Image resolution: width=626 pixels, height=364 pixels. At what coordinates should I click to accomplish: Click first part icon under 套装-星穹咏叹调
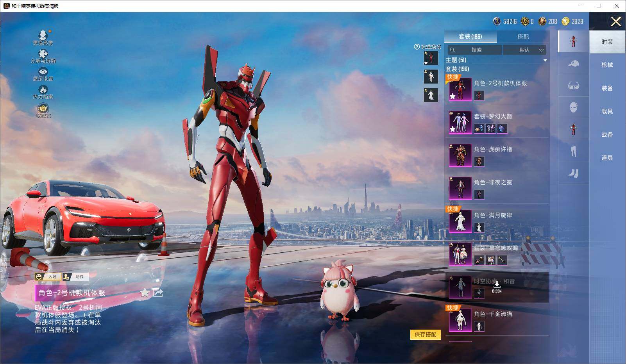click(479, 260)
